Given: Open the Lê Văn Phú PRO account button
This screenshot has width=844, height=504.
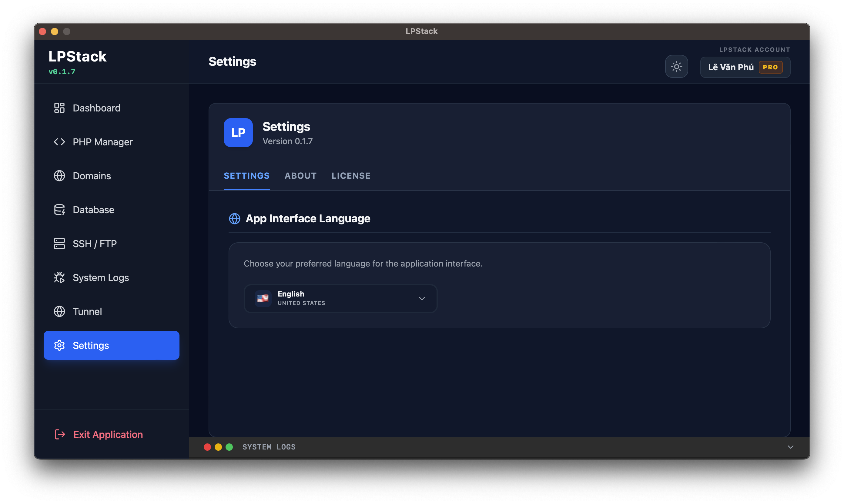Looking at the screenshot, I should (745, 67).
